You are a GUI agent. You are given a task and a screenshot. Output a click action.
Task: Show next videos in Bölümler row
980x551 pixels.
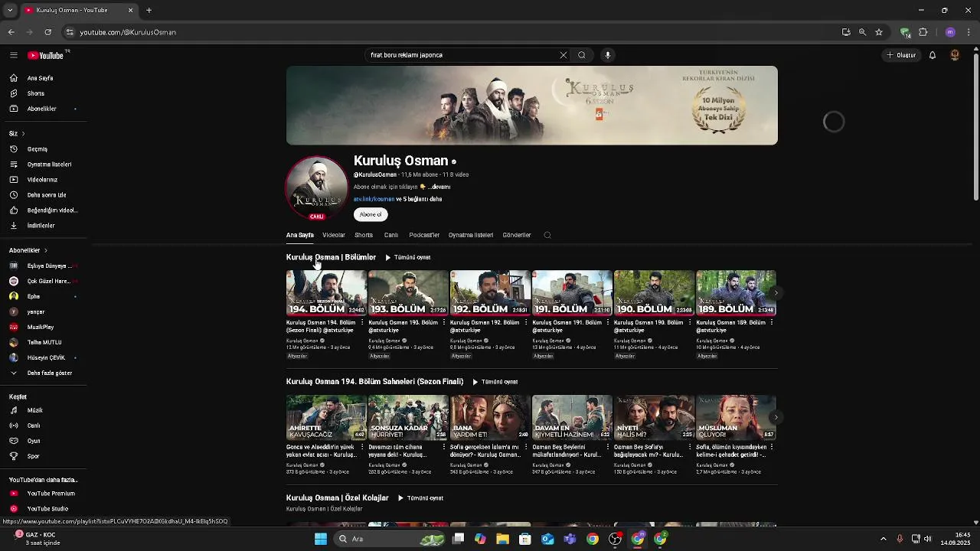click(776, 293)
